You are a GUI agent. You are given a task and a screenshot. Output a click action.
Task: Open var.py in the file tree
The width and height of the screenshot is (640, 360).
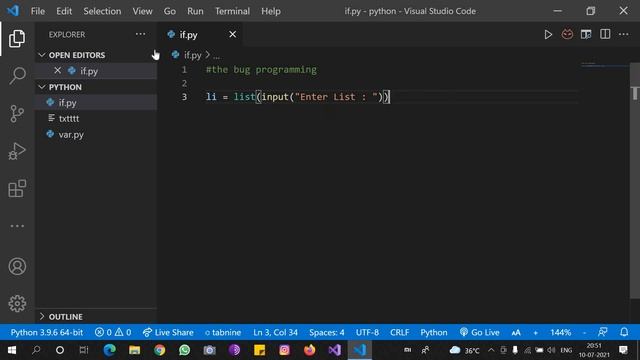click(x=96, y=134)
